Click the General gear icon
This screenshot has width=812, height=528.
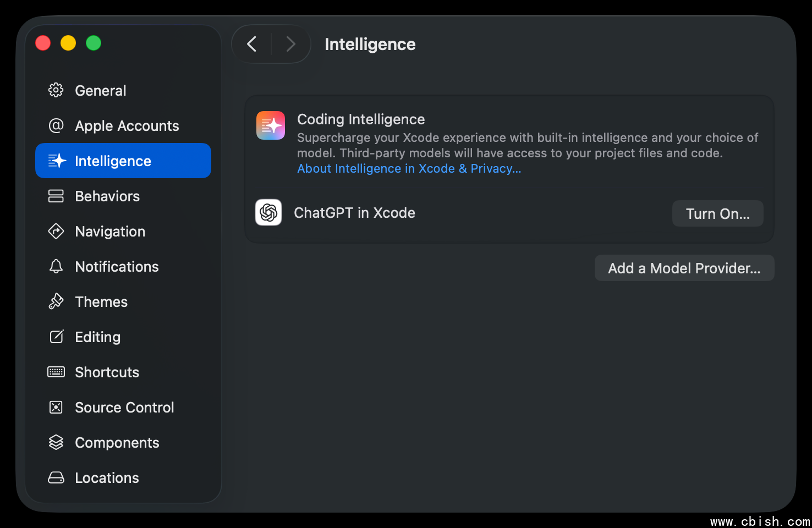(x=56, y=90)
